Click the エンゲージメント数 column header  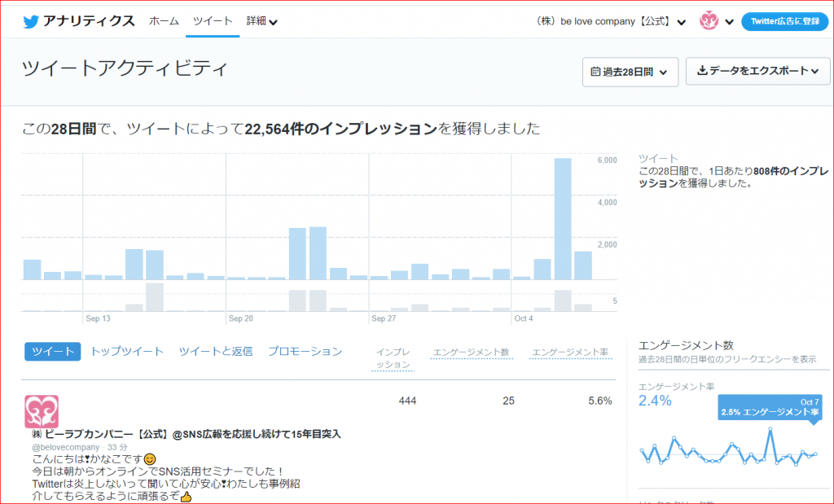(472, 352)
